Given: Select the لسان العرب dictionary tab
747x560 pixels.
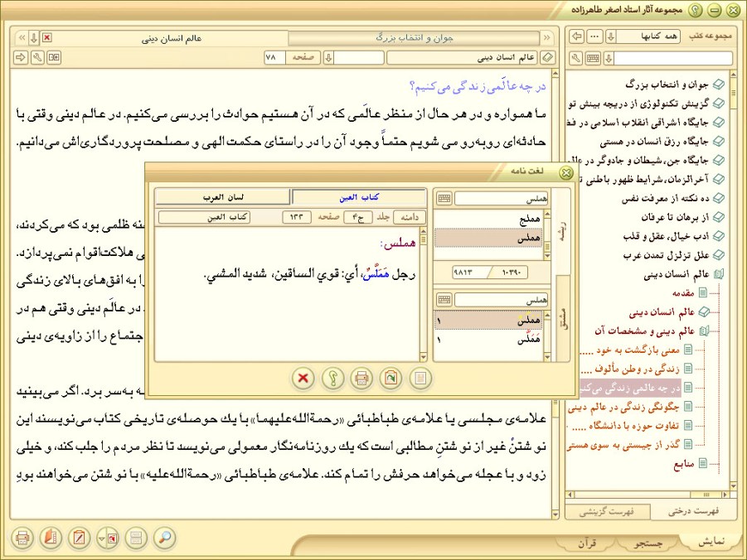Looking at the screenshot, I should click(x=223, y=197).
